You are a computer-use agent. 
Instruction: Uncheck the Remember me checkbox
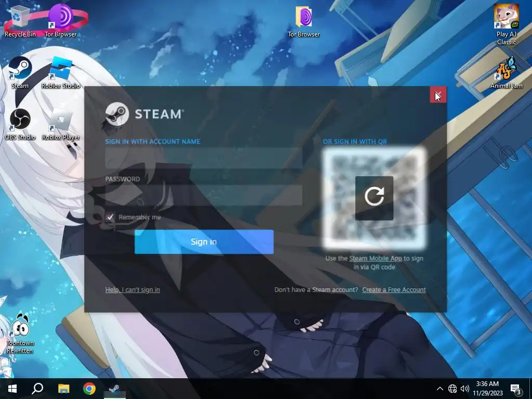tap(110, 217)
